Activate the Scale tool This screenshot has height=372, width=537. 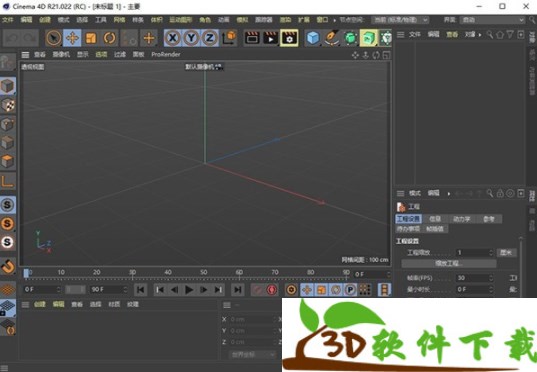point(91,38)
